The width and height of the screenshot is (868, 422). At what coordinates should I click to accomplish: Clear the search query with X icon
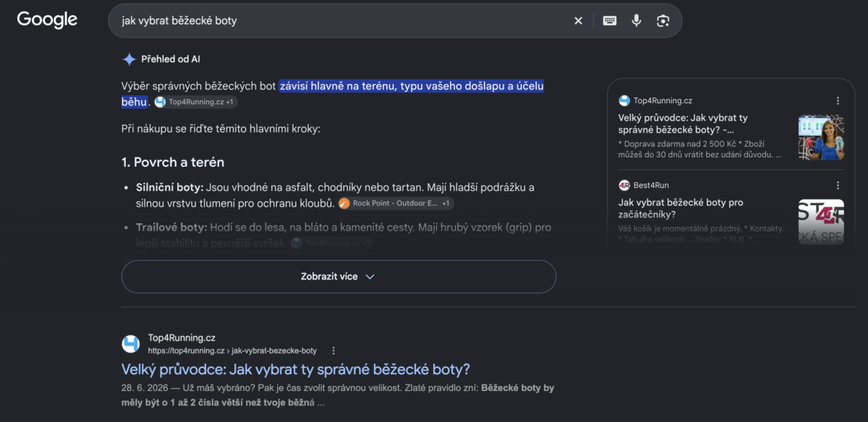(578, 21)
